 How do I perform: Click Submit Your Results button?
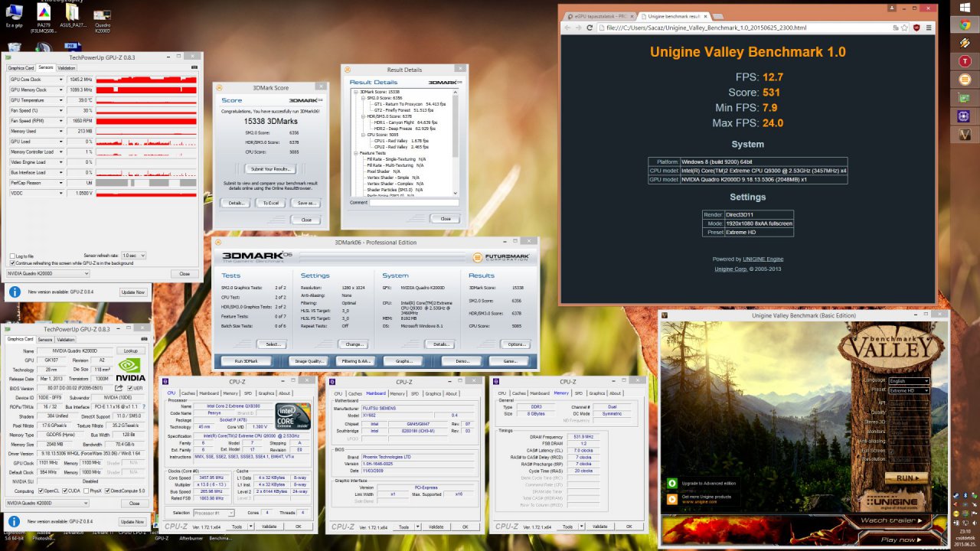click(271, 168)
